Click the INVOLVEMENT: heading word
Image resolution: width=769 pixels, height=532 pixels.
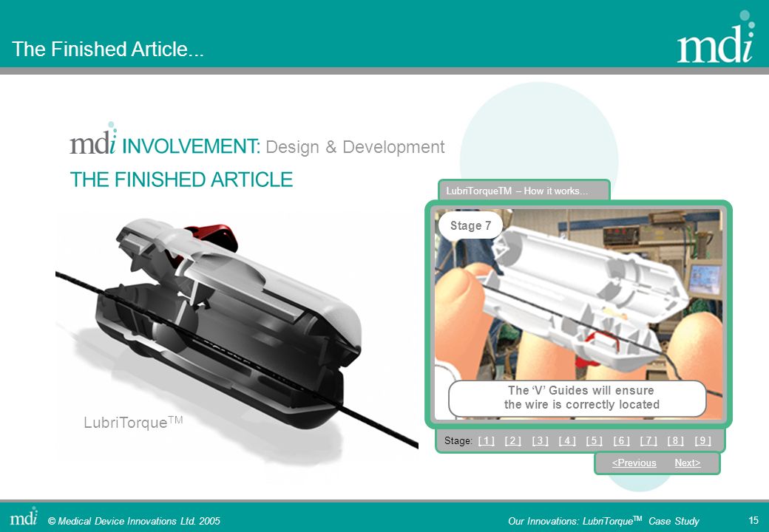pyautogui.click(x=191, y=146)
